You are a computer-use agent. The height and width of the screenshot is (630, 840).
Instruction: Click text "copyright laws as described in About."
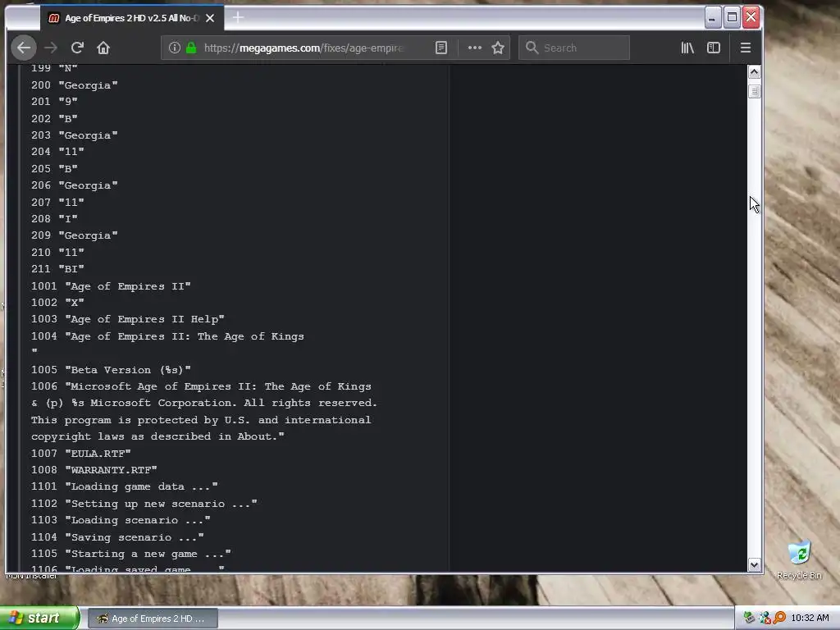157,436
